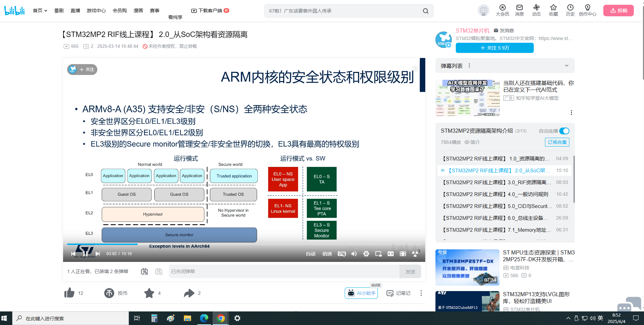Open the 直播 live nav item
Image resolution: width=644 pixels, height=325 pixels.
coord(75,11)
